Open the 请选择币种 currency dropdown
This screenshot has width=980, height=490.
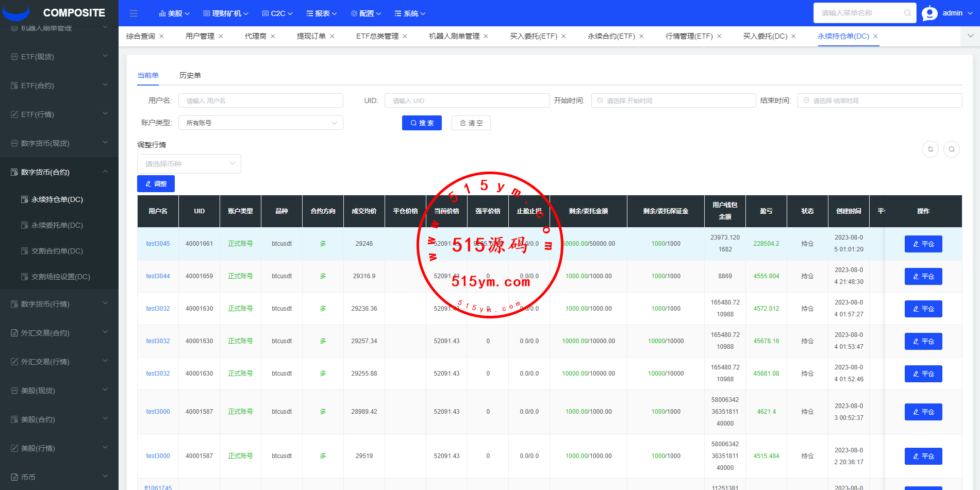[x=189, y=164]
